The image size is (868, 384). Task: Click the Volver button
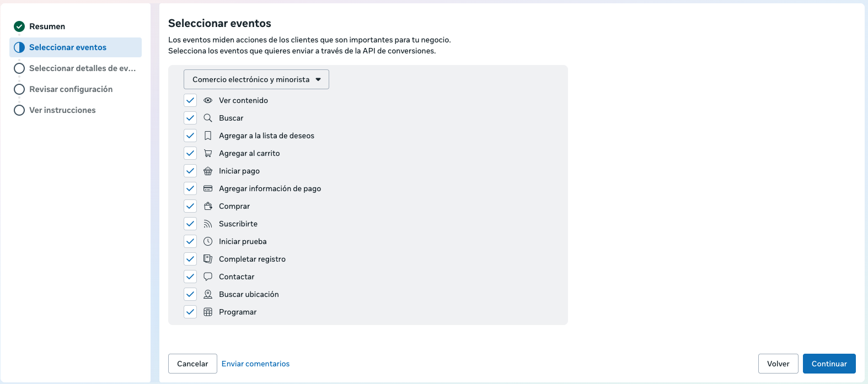pos(778,364)
